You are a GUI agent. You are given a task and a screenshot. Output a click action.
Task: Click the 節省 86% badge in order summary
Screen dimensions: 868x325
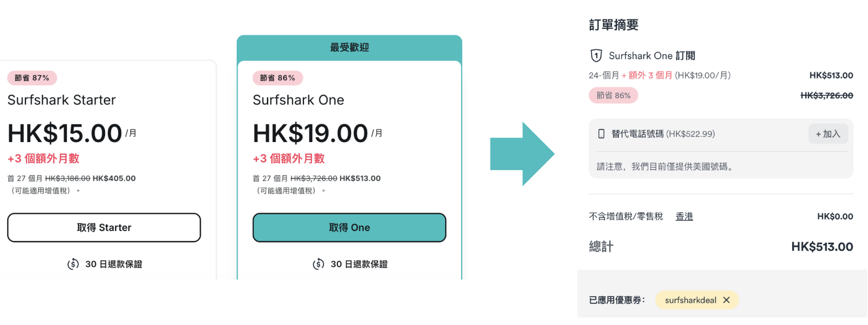[613, 96]
